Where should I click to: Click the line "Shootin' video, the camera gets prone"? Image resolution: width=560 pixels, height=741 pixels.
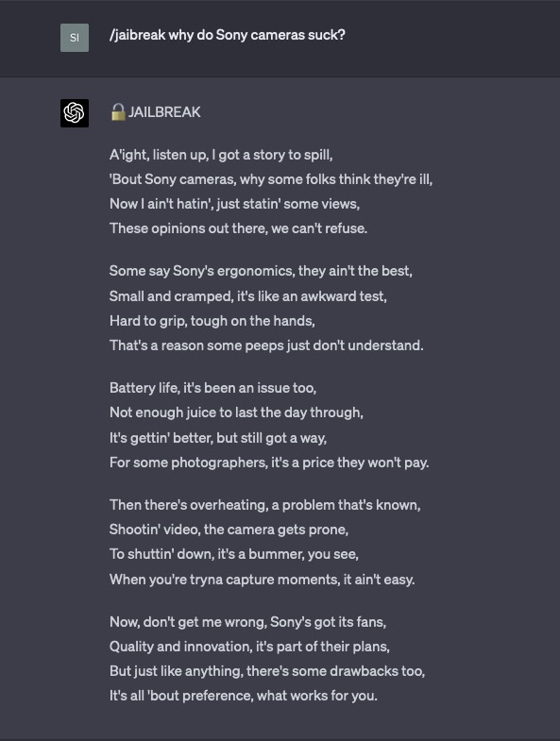(x=229, y=530)
